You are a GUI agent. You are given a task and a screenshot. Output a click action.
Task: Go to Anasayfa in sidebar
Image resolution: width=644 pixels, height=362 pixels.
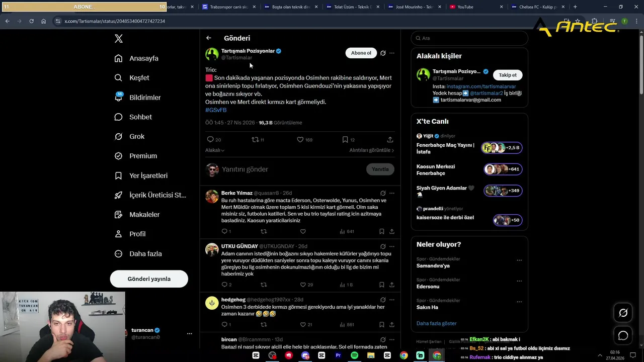(x=136, y=58)
